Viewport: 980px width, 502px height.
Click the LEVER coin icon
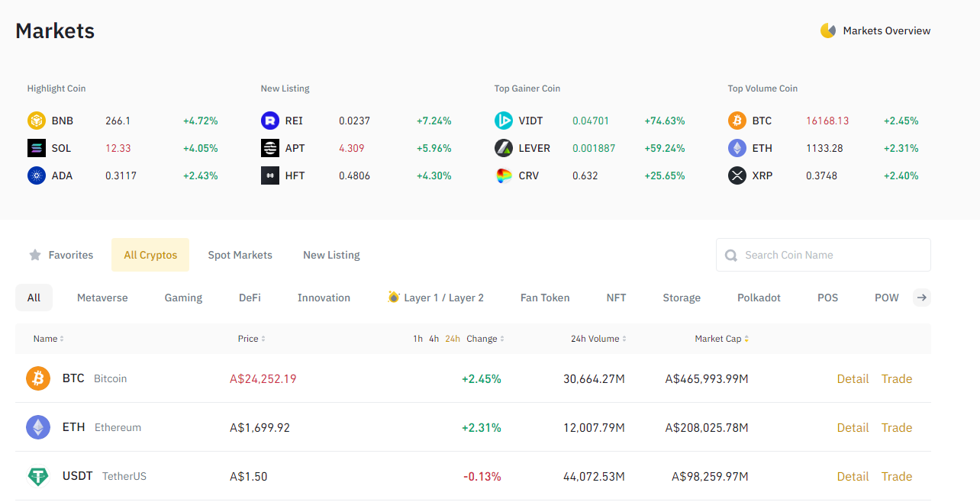click(x=504, y=148)
